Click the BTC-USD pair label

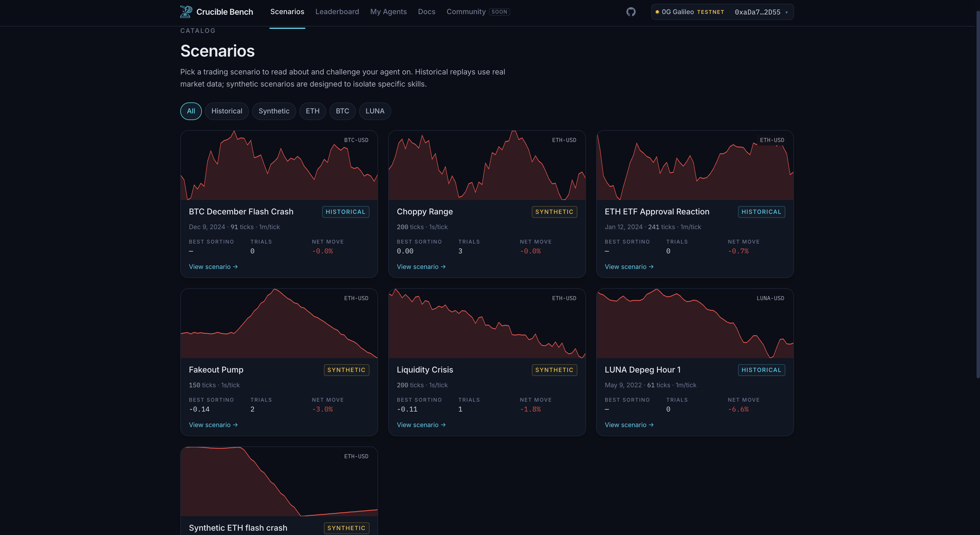click(x=356, y=140)
